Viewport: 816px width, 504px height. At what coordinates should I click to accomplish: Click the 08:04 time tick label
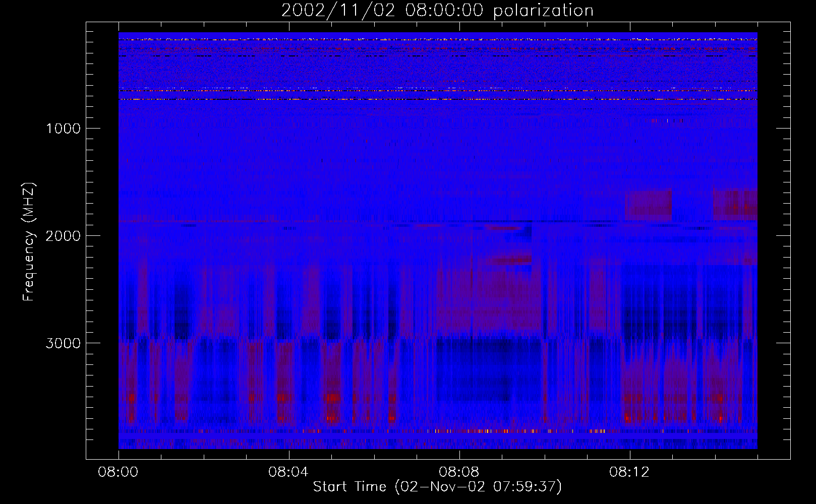click(x=288, y=472)
